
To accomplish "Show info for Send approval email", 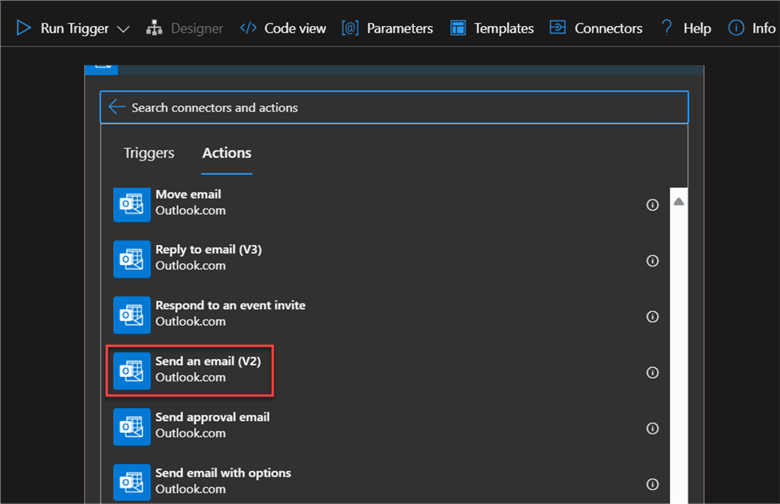I will pos(653,428).
